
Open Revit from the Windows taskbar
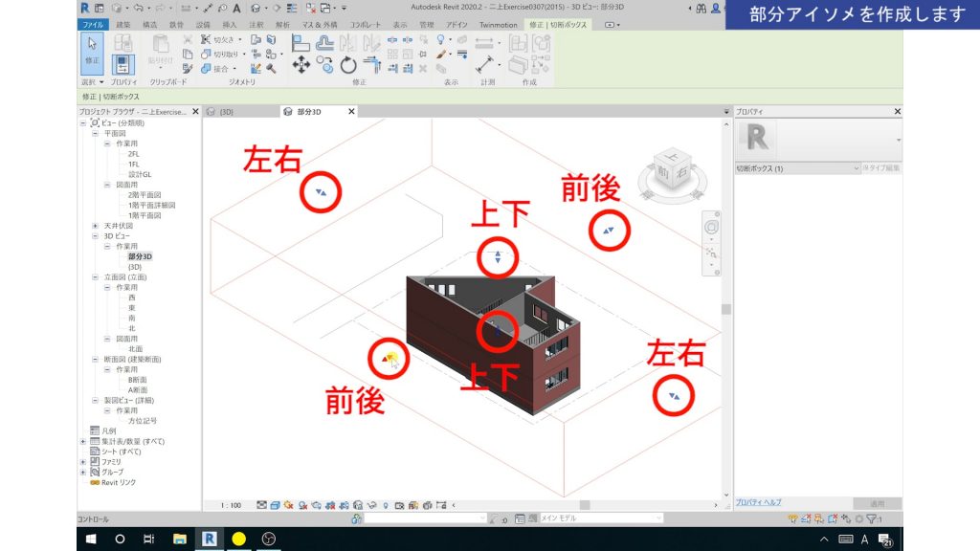(209, 539)
